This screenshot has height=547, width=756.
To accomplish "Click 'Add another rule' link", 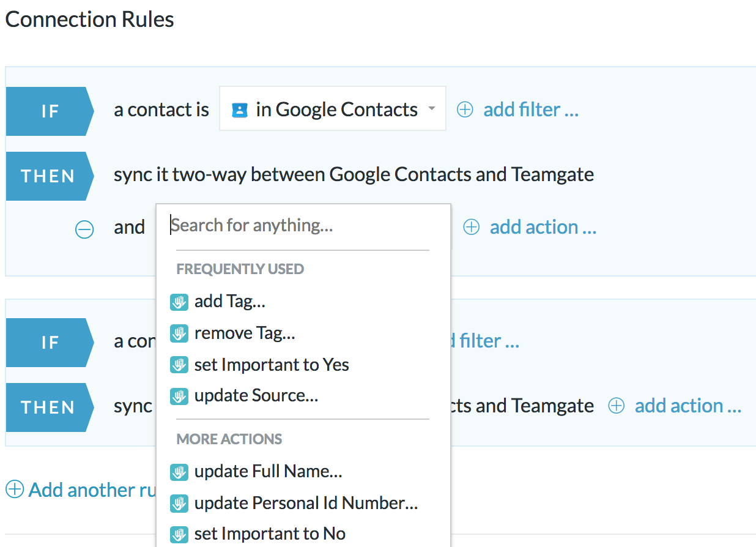I will click(92, 489).
